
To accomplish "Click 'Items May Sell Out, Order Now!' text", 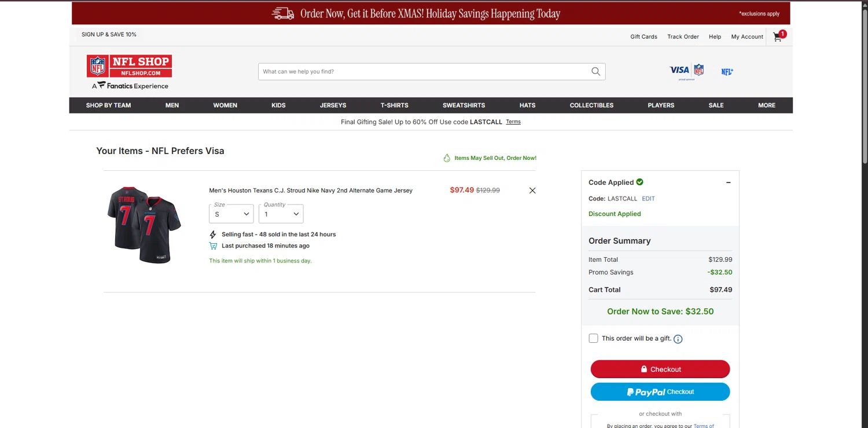I will (x=495, y=158).
